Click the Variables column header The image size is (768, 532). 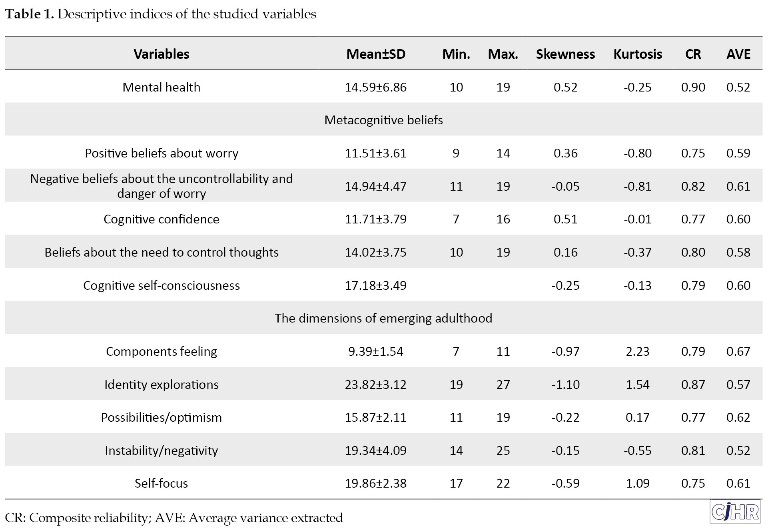(161, 54)
